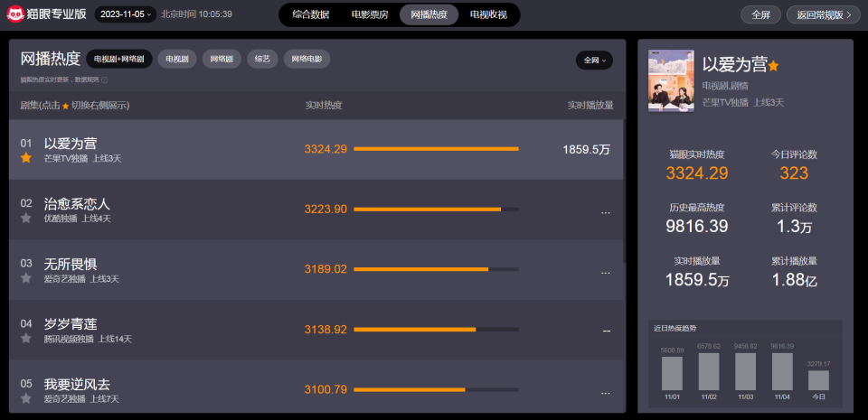Click the 11/04 trend bar
This screenshot has height=420, width=868.
(x=781, y=371)
